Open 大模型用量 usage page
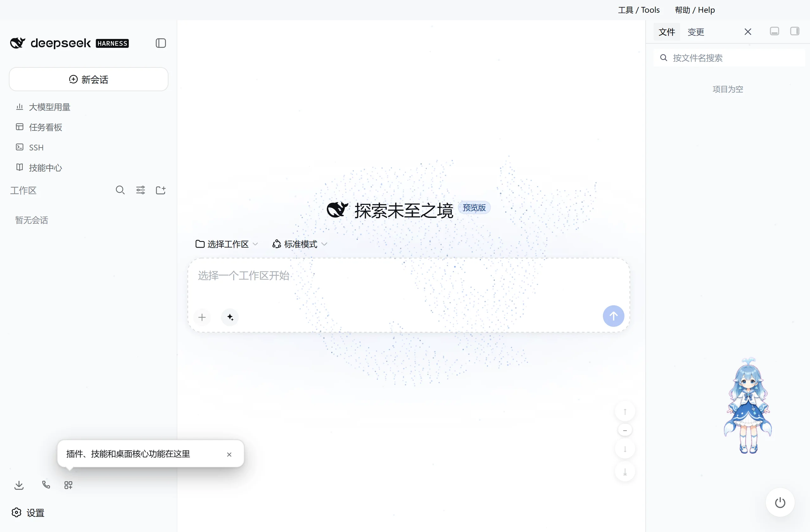Screen dimensions: 810x532 43,107
